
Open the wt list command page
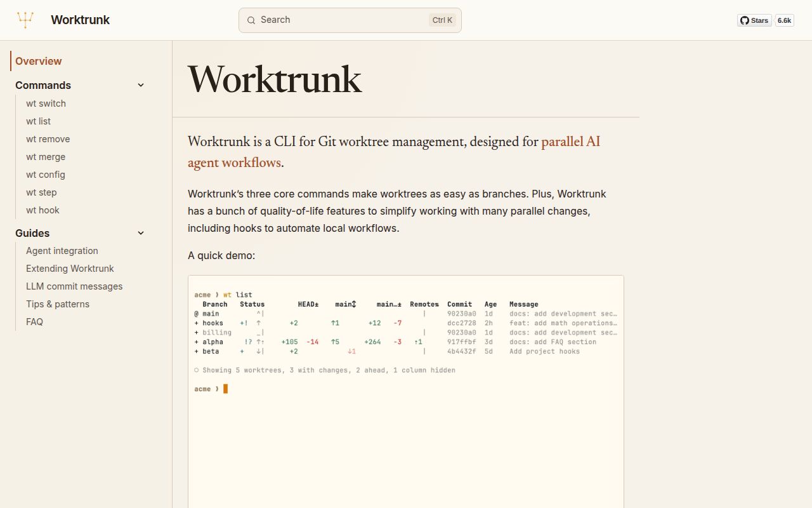click(38, 121)
